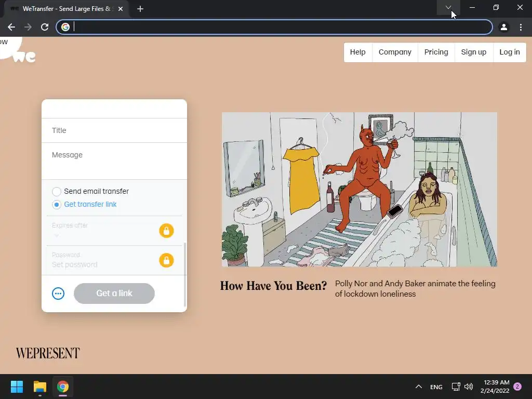The image size is (532, 399).
Task: Click the Get a link button
Action: 114,294
